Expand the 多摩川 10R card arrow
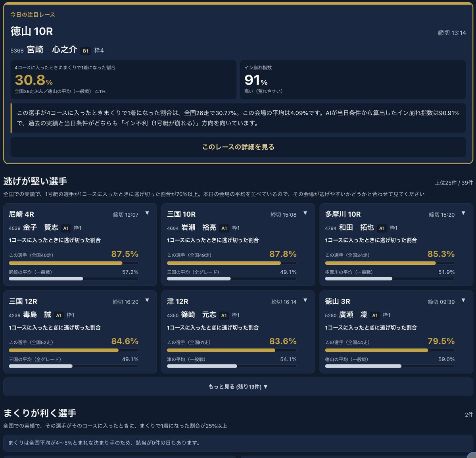This screenshot has width=476, height=458. tap(463, 213)
